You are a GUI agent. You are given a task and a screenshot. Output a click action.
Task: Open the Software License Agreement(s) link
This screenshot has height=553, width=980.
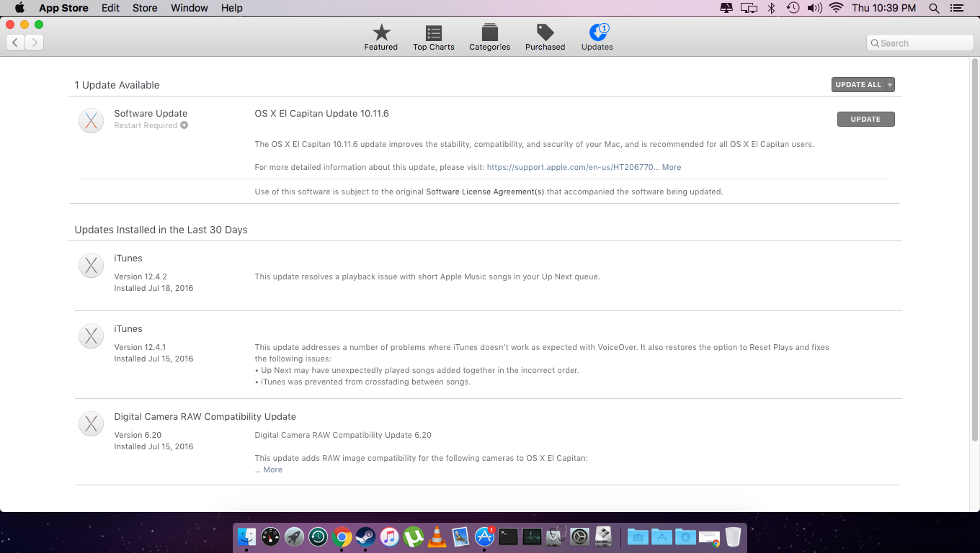point(485,192)
